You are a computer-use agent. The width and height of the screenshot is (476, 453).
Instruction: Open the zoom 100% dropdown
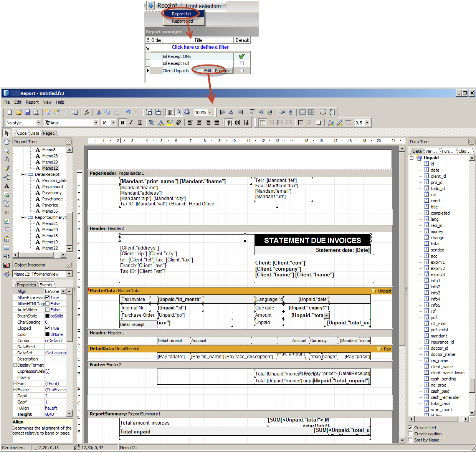click(x=210, y=112)
